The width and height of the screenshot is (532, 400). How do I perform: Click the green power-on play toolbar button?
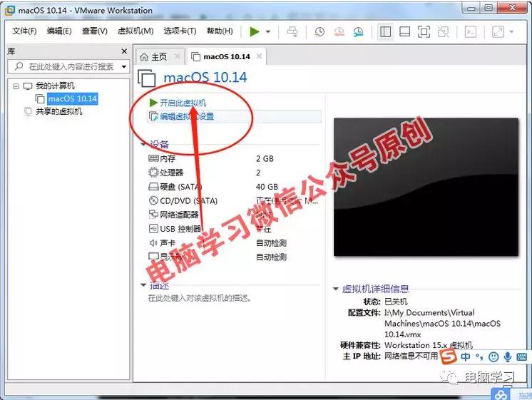tap(254, 32)
